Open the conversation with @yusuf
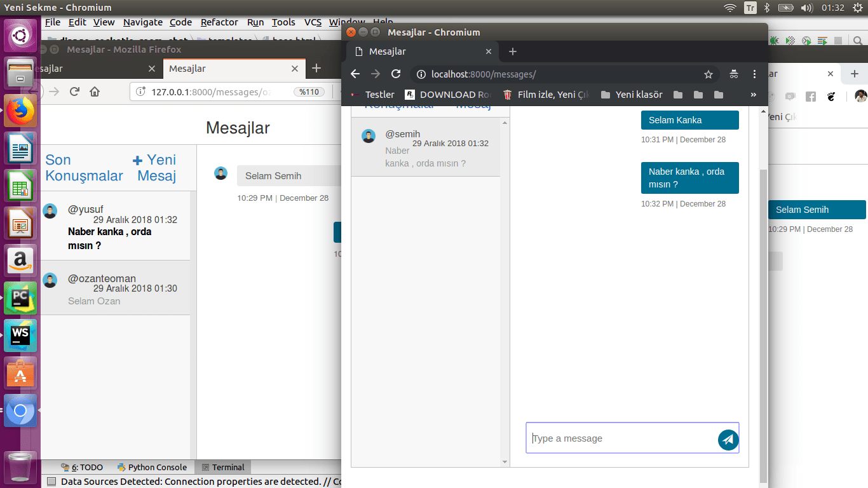868x488 pixels. (x=114, y=226)
